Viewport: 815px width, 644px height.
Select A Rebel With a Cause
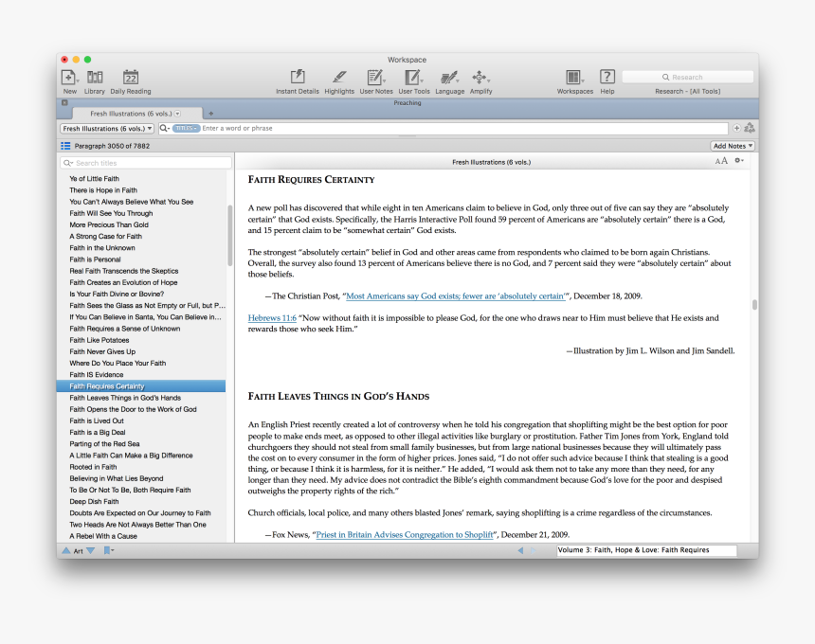(103, 536)
